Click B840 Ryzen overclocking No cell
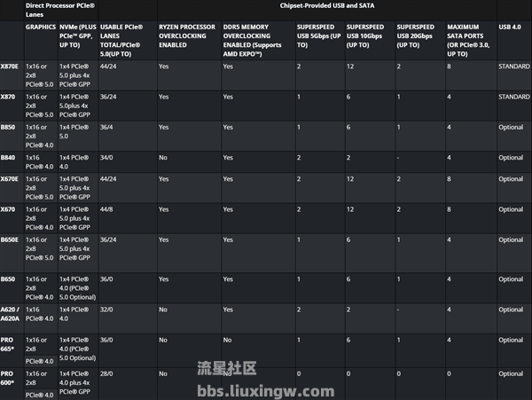Screen dimensions: 532x400 (163, 158)
